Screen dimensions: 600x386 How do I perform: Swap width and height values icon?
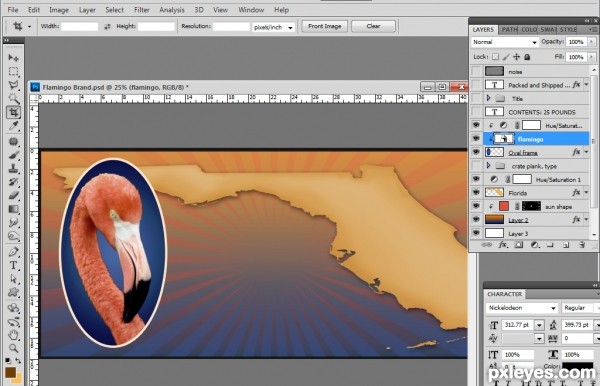107,26
